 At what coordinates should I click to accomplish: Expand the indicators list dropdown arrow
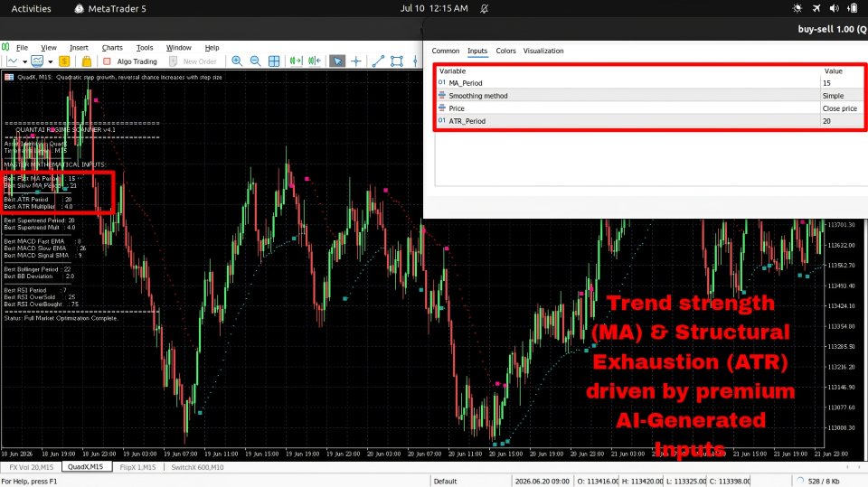(51, 62)
